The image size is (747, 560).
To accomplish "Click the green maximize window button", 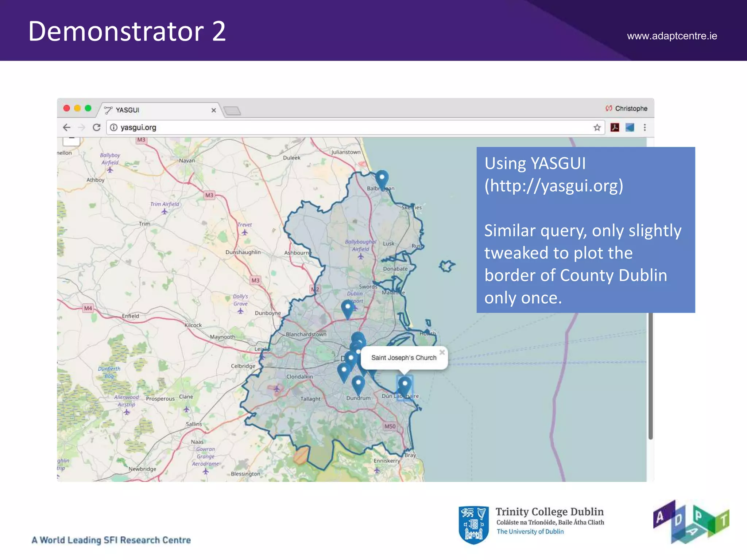I will (x=88, y=108).
